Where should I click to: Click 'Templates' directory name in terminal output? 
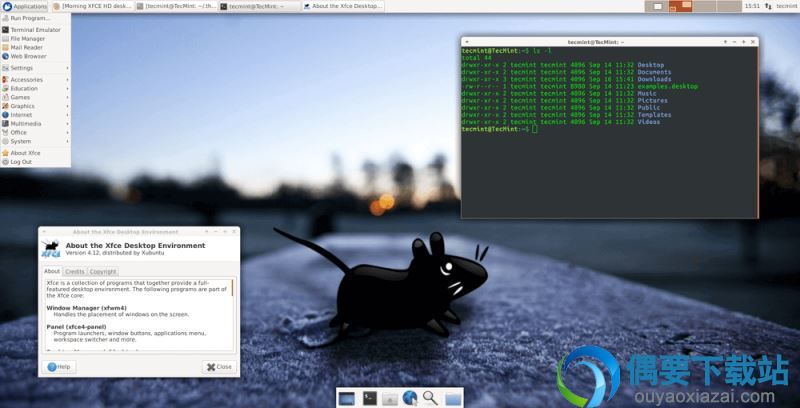[x=654, y=115]
